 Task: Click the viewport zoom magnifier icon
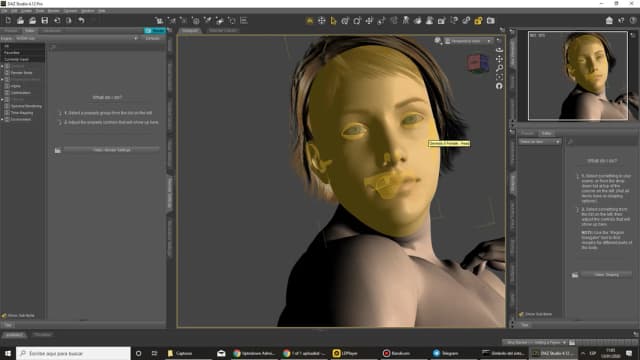(499, 68)
